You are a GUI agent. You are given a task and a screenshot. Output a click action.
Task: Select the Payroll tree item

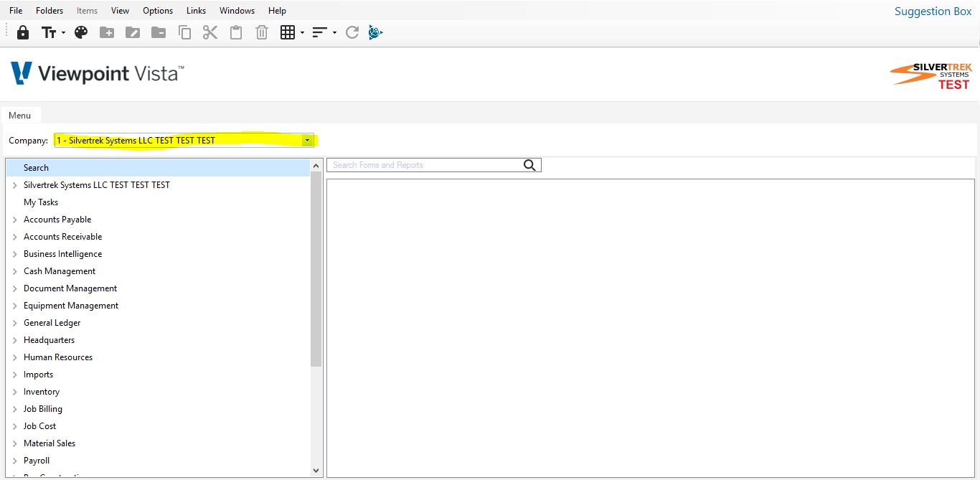(37, 461)
